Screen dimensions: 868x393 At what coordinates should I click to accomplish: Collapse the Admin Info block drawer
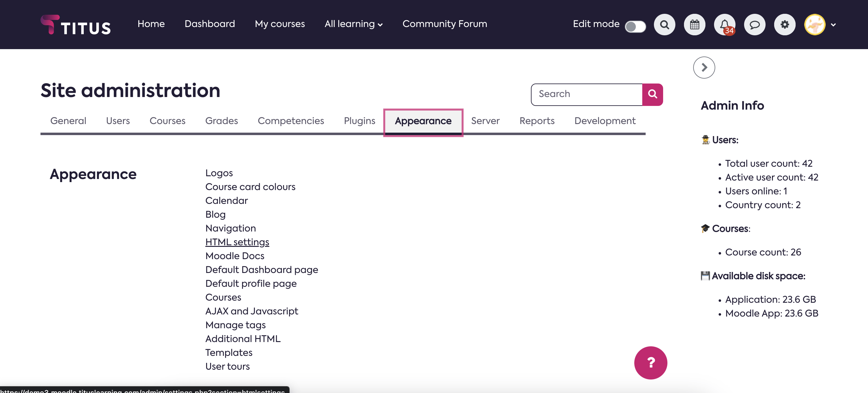[x=704, y=68]
